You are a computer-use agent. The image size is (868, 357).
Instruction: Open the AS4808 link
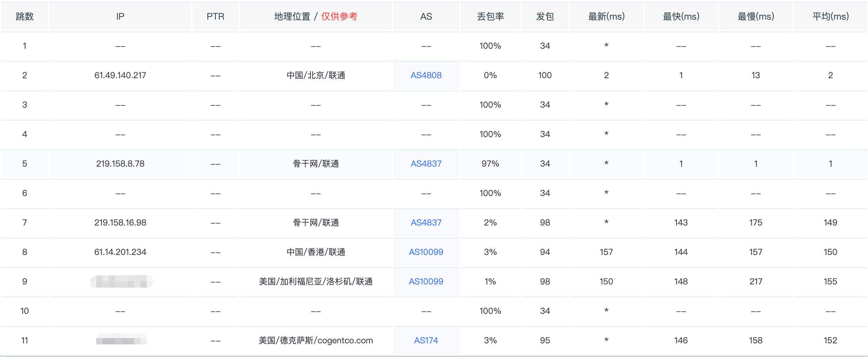click(x=426, y=75)
